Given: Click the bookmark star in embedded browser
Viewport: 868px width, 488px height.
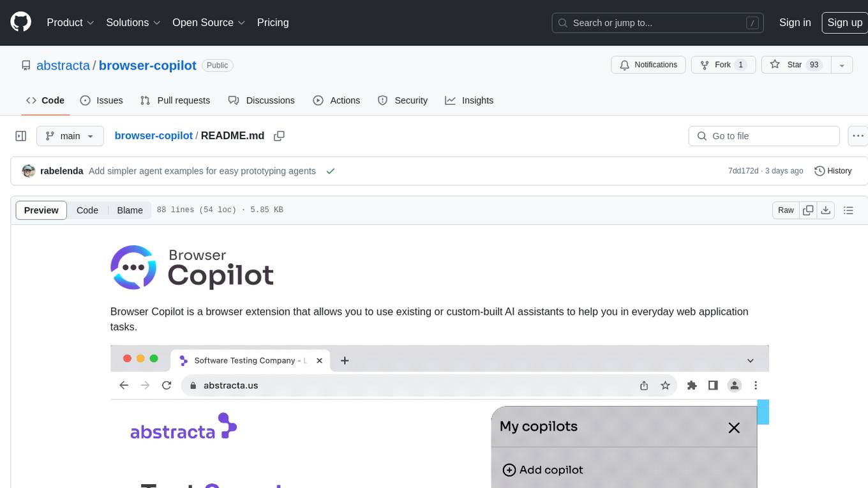Looking at the screenshot, I should pos(665,385).
